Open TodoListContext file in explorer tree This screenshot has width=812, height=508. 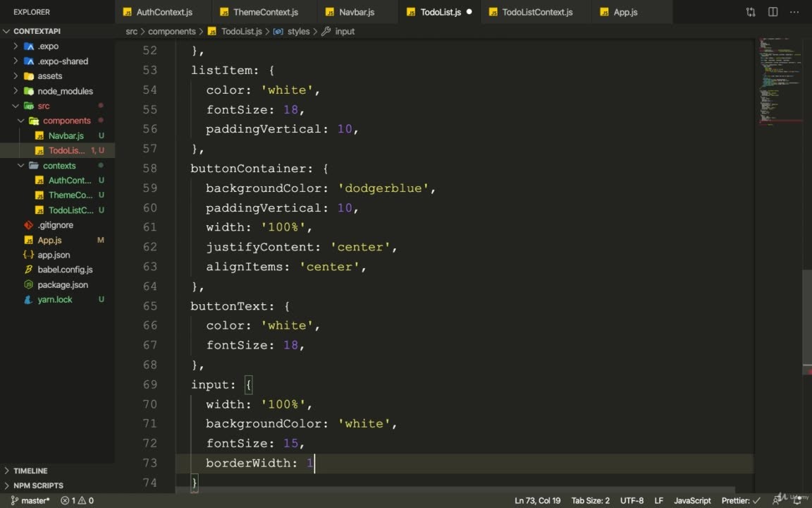(x=71, y=210)
